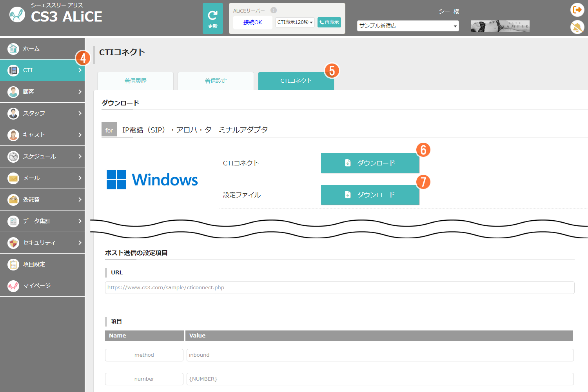This screenshot has width=588, height=392.
Task: Click the orange logout icon
Action: (x=577, y=9)
